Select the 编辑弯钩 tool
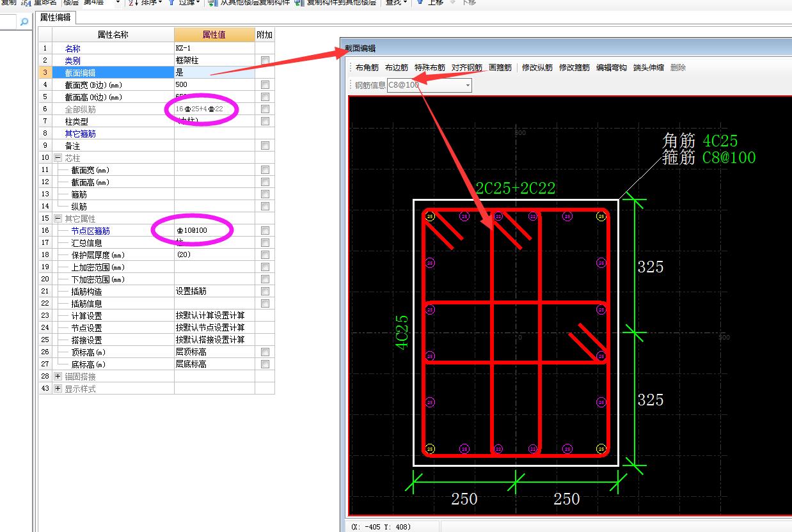This screenshot has height=532, width=792. click(612, 67)
